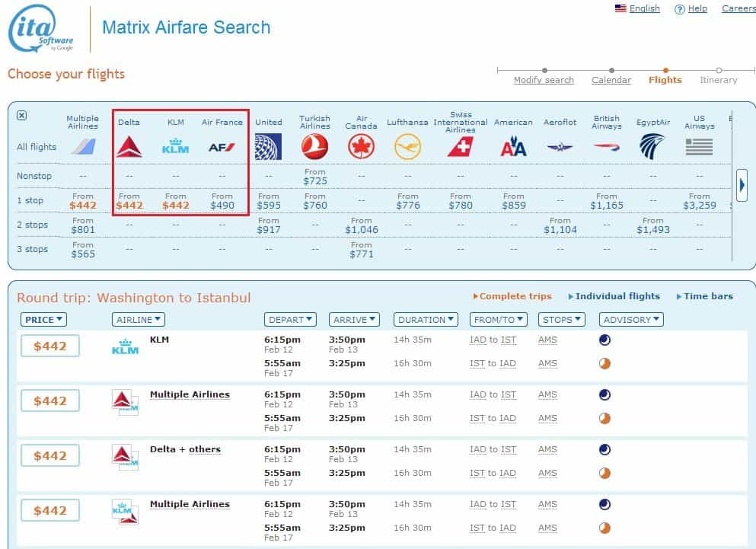Click the Matrix Airfare Search title
Screen dimensions: 756x549
click(186, 27)
